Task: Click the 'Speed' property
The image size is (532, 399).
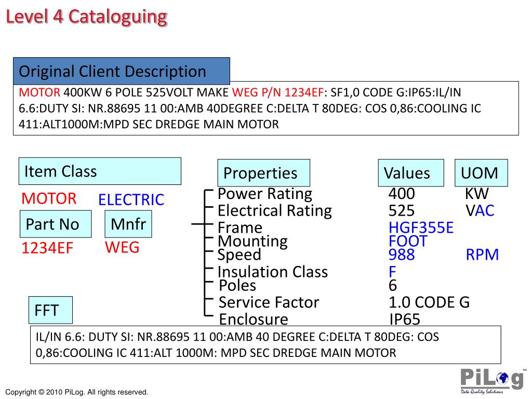Action: coord(240,255)
